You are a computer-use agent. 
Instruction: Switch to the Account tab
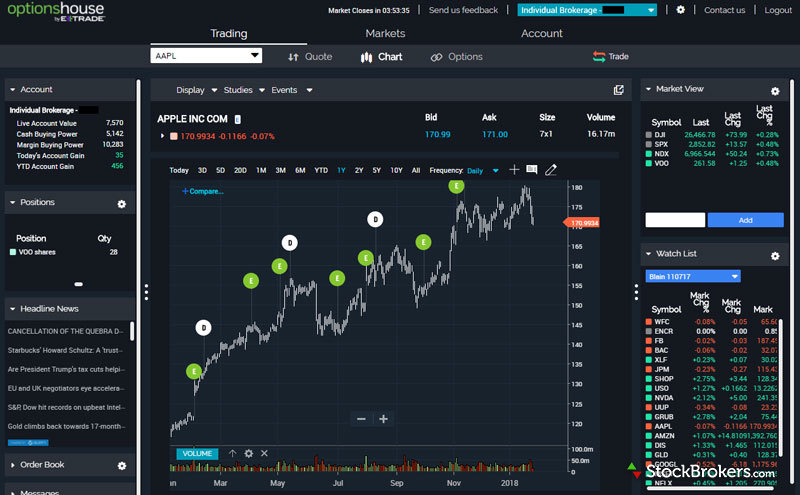point(541,34)
